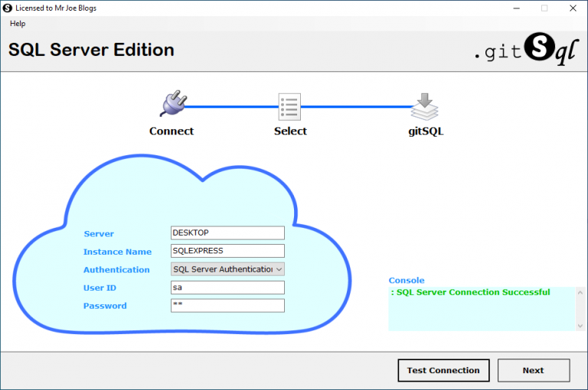
Task: Click the User ID label
Action: (100, 288)
